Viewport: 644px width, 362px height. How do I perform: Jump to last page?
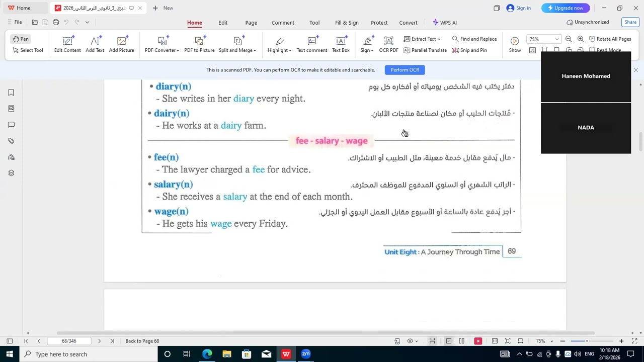point(112,341)
